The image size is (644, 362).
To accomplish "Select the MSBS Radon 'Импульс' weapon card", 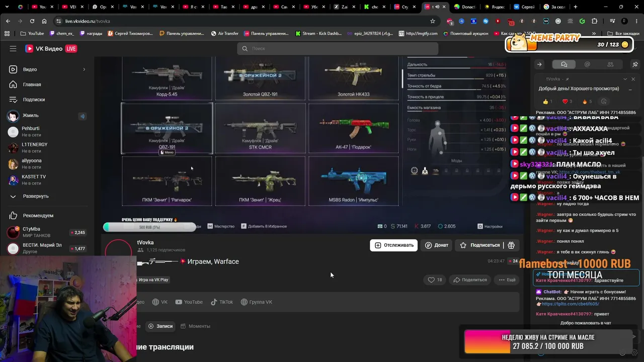I will 353,181.
